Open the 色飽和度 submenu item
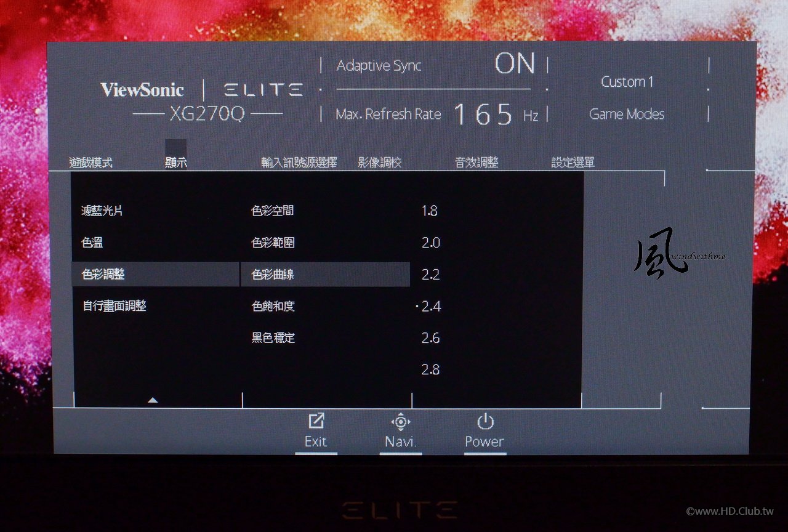This screenshot has width=788, height=532. click(x=273, y=306)
